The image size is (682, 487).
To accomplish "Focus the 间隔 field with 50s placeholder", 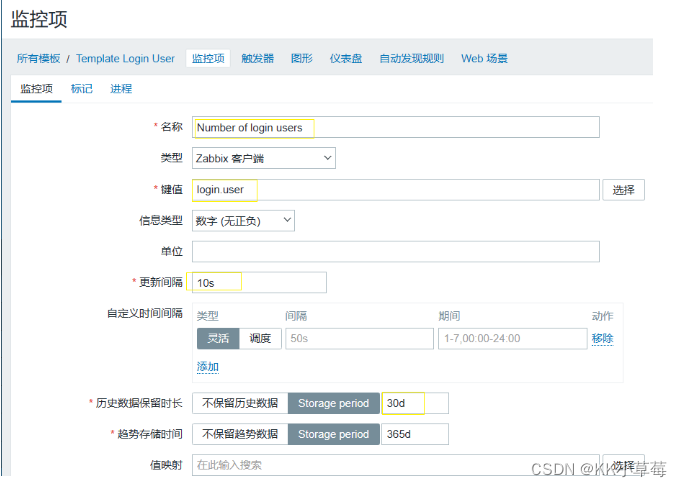I will click(x=359, y=338).
